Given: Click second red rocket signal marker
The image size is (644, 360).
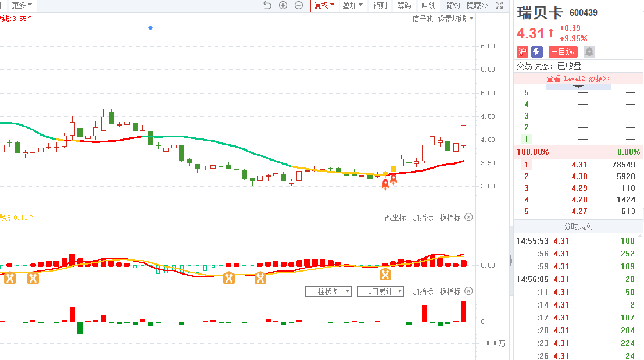Looking at the screenshot, I should click(393, 179).
